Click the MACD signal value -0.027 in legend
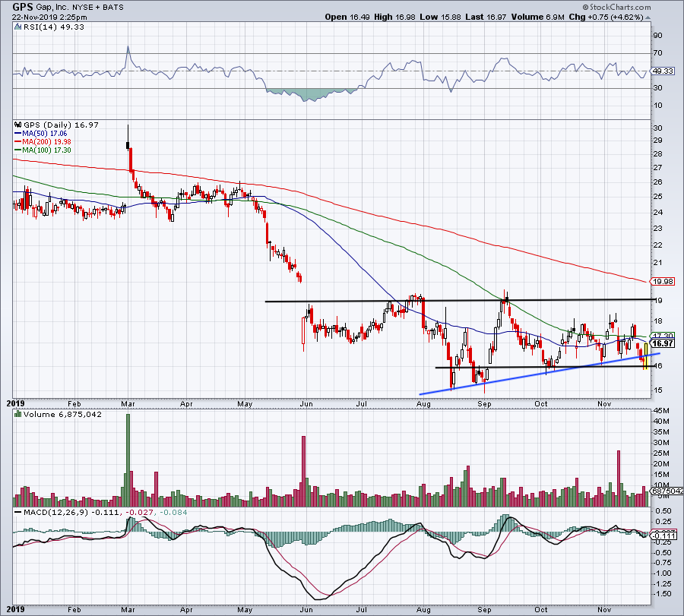 click(x=141, y=512)
